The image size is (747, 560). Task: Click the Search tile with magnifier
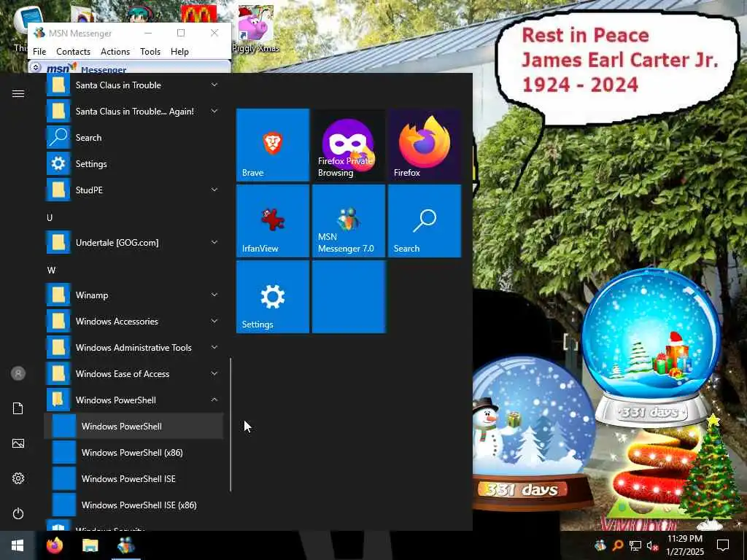coord(425,221)
